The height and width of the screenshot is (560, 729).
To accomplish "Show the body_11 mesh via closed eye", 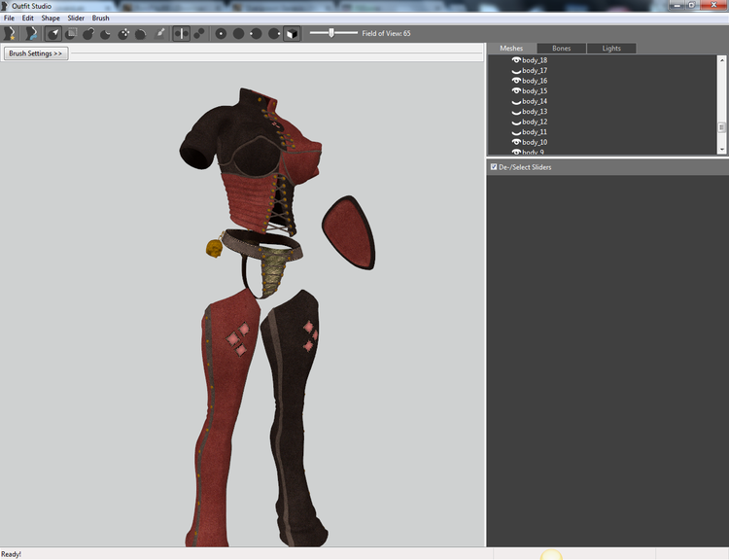I will (x=516, y=132).
